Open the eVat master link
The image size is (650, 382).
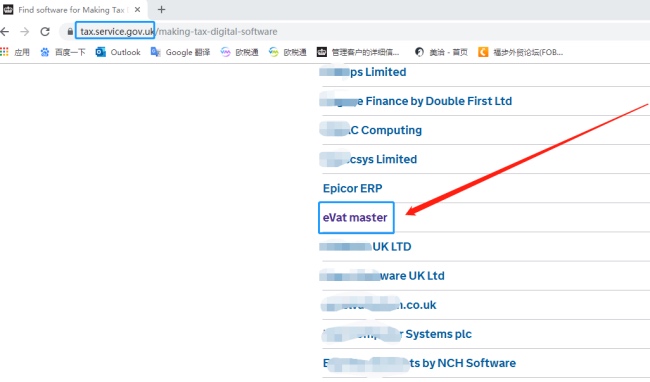355,218
